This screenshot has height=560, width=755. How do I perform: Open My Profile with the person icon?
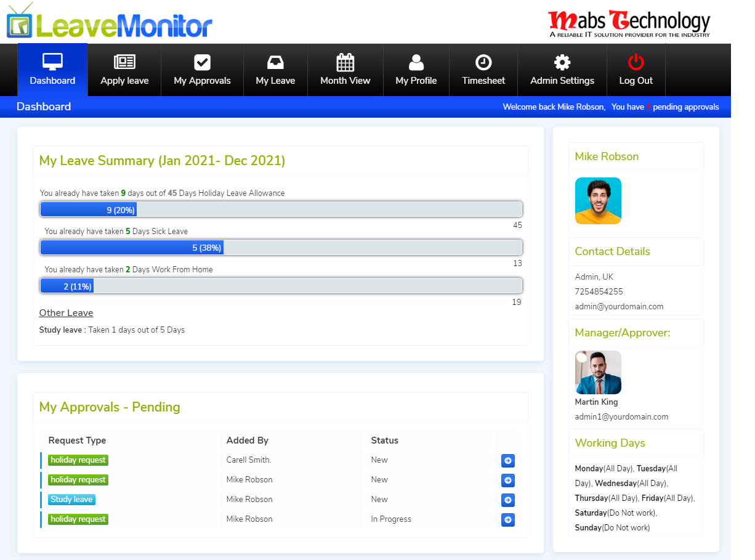[416, 61]
